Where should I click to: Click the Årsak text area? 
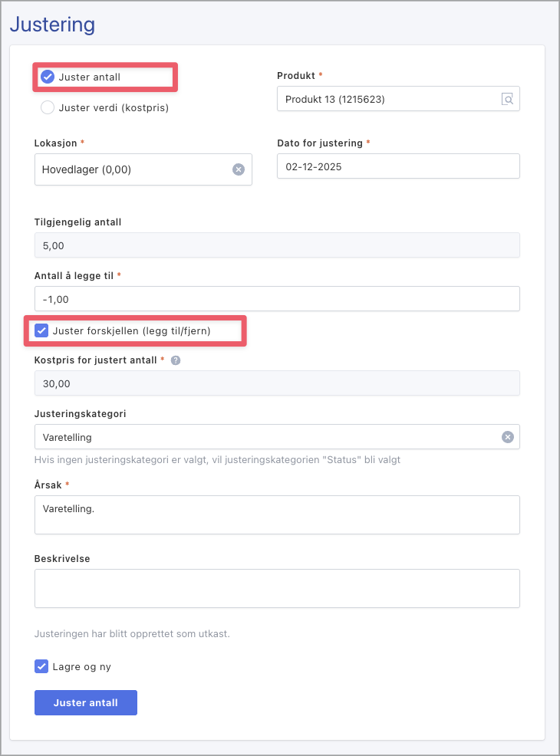point(277,514)
